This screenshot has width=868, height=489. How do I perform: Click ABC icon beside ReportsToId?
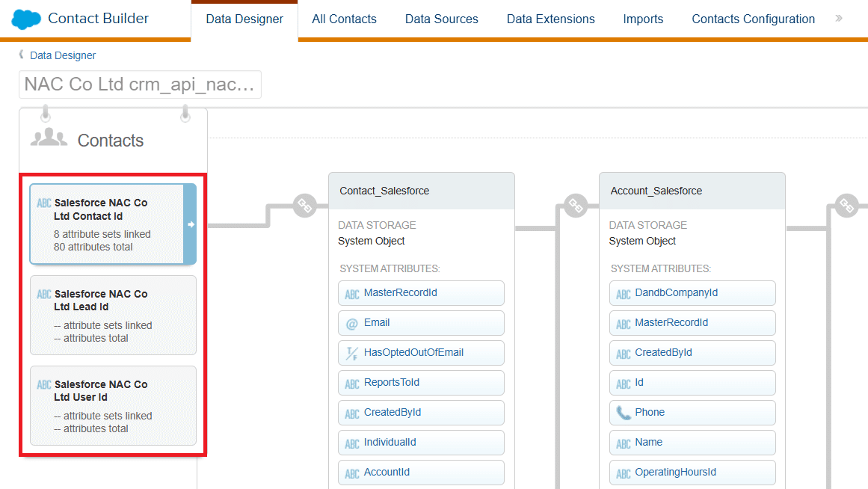[x=352, y=384]
